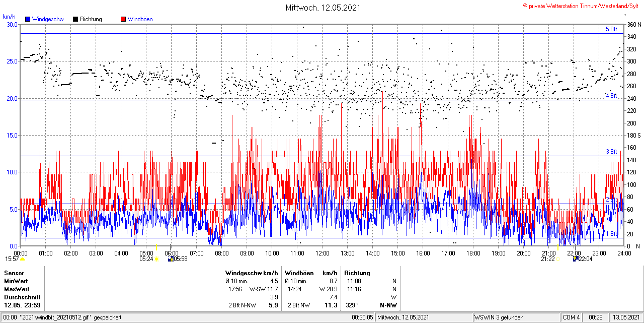Click the 3 Bft line label
Image resolution: width=644 pixels, height=323 pixels.
click(611, 152)
